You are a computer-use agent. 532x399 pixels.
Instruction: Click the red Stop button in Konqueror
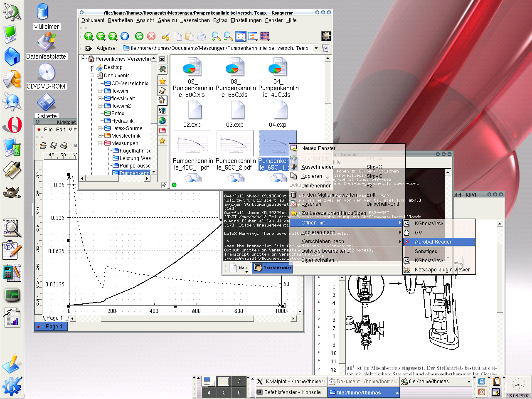click(151, 37)
